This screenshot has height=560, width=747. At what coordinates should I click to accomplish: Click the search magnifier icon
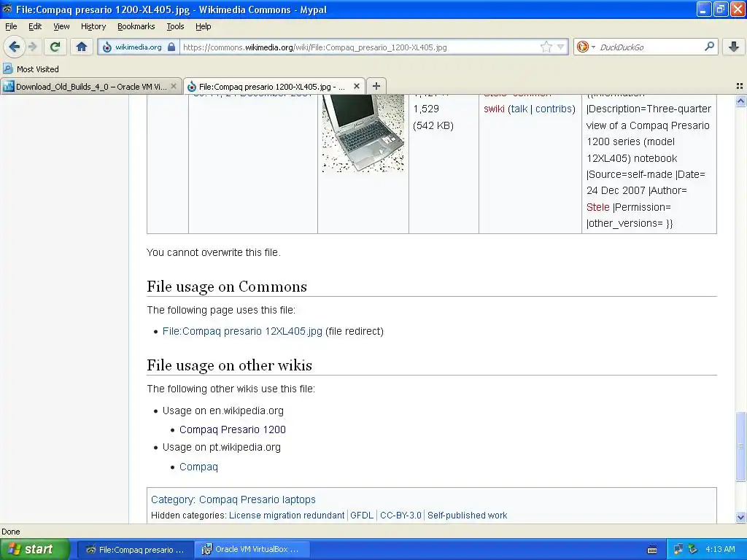709,46
